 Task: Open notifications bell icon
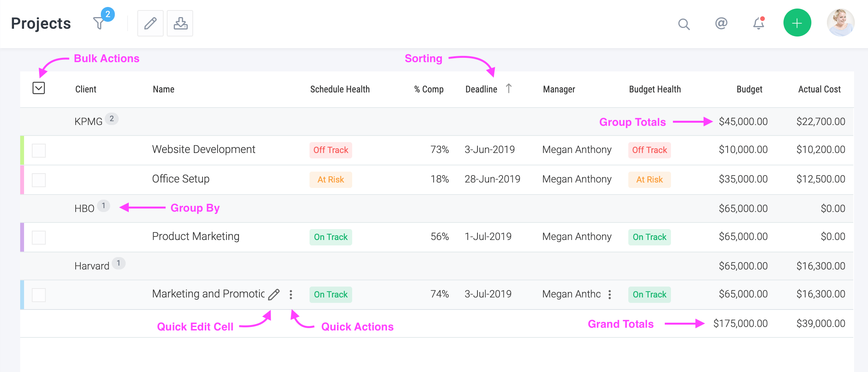(x=759, y=24)
